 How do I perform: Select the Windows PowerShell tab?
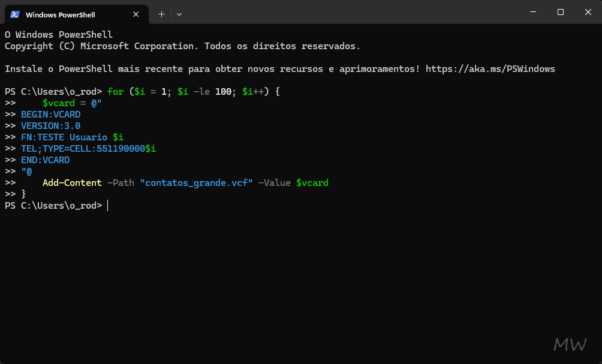76,14
